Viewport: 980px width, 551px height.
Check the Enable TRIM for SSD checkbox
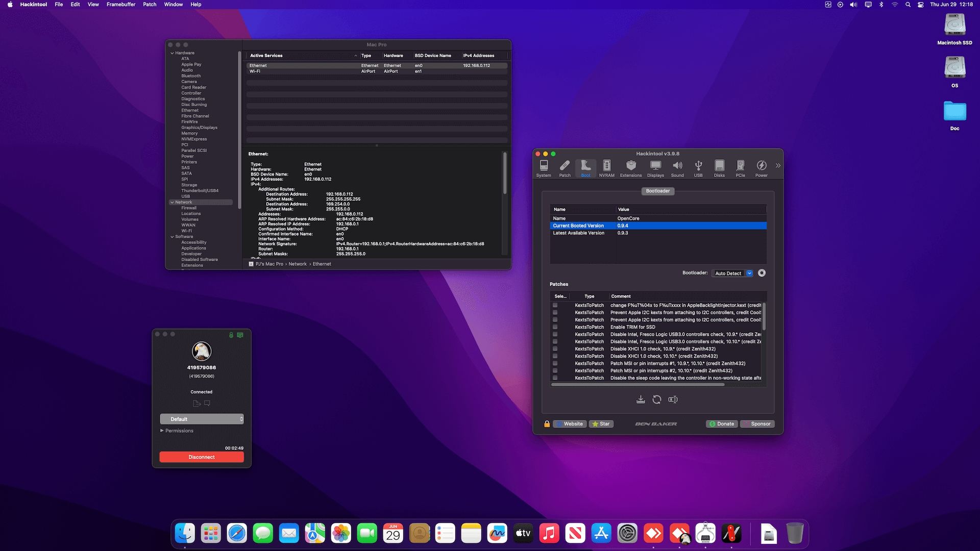pos(555,327)
